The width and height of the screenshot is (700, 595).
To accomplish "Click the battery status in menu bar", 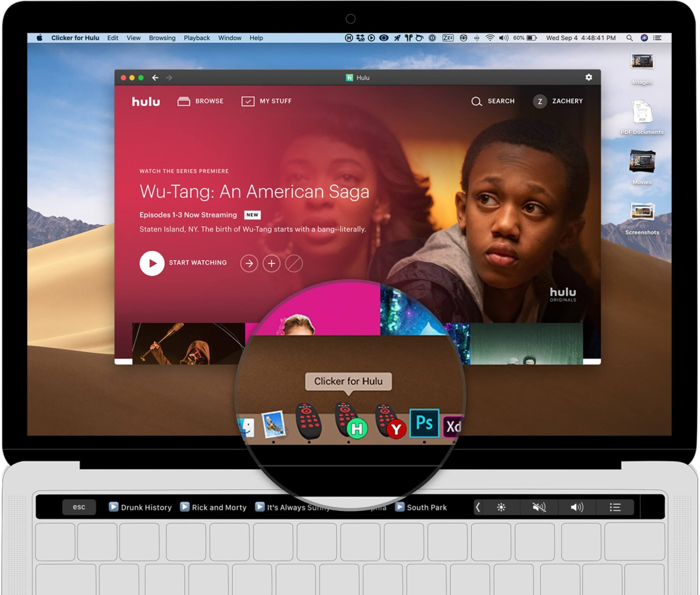I will pyautogui.click(x=525, y=38).
